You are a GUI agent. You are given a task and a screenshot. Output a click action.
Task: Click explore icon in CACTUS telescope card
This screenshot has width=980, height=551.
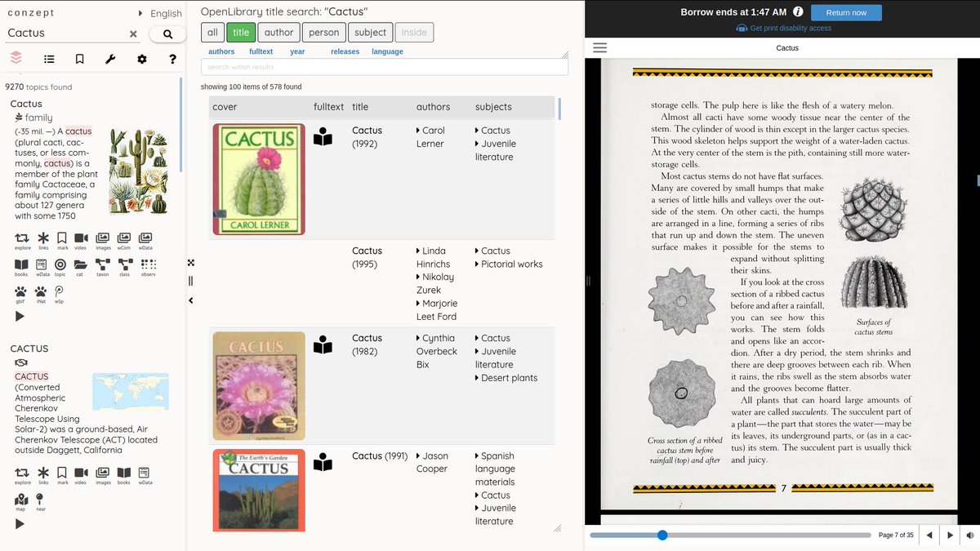point(22,474)
